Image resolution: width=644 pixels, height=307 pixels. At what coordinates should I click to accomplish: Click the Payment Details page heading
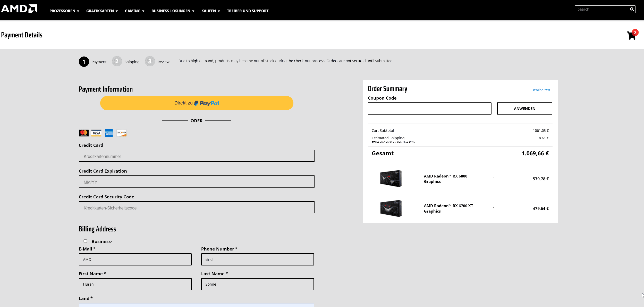(x=22, y=35)
